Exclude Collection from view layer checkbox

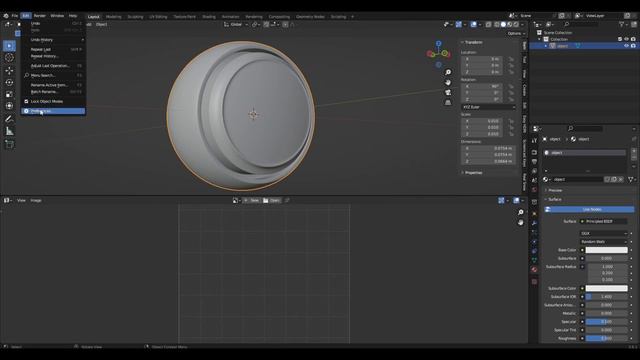click(x=620, y=39)
